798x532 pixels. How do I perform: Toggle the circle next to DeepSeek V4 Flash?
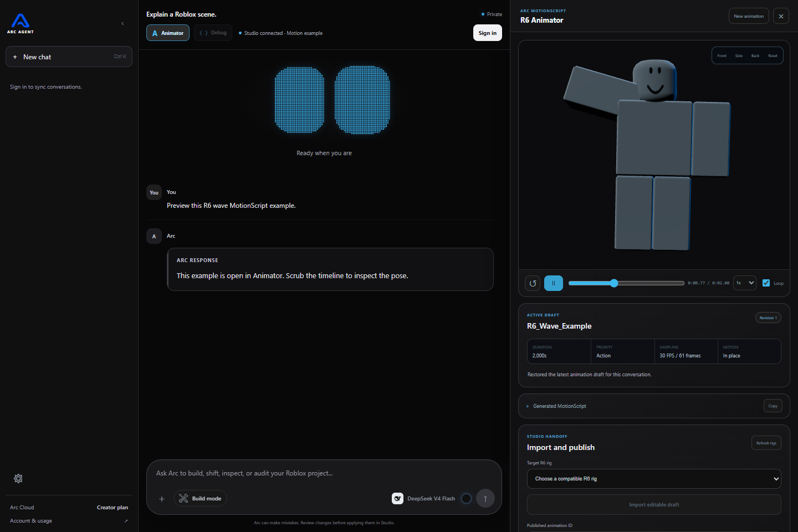pos(467,498)
